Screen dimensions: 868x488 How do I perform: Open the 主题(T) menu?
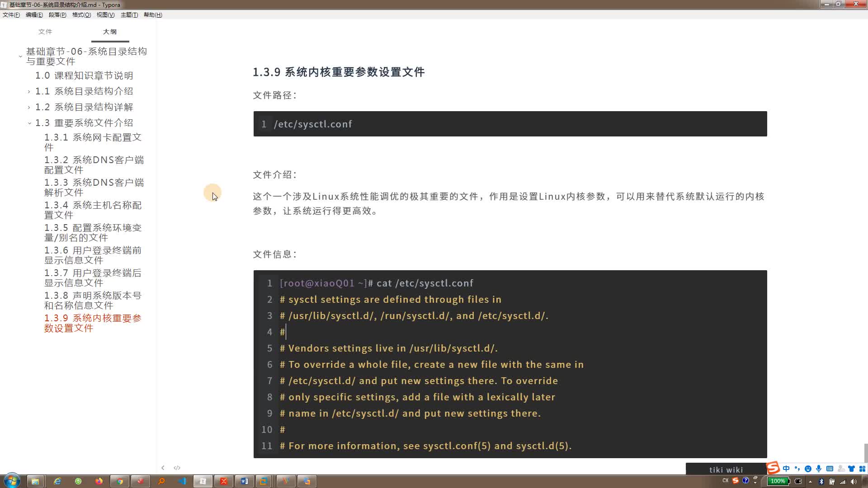[x=129, y=15]
